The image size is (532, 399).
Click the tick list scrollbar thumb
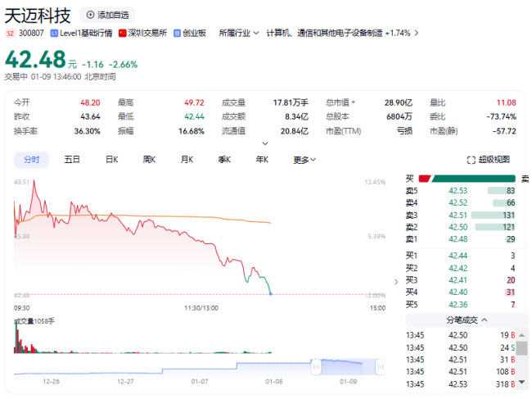pyautogui.click(x=522, y=348)
